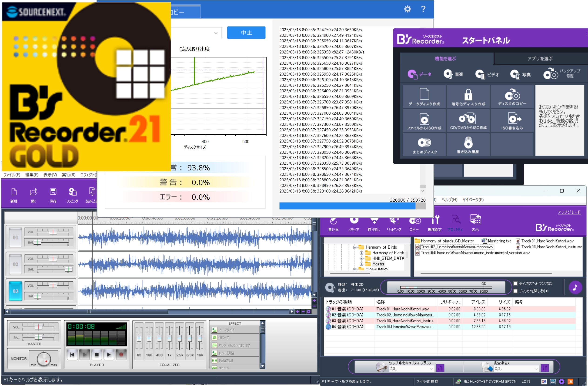The height and width of the screenshot is (386, 588).
Task: Click skip-to-end button in PLAYER
Action: [x=109, y=355]
